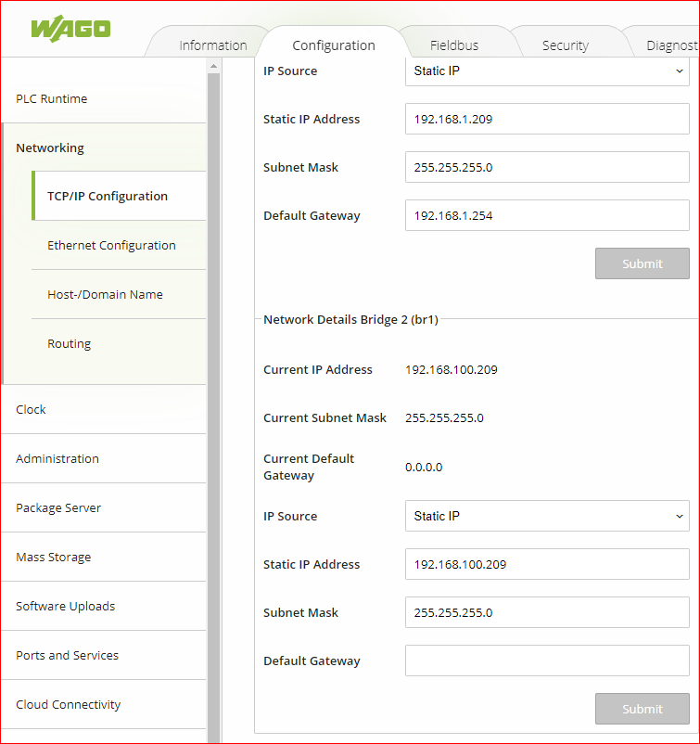Click the empty Bridge 2 Default Gateway field
The image size is (700, 744).
pyautogui.click(x=547, y=661)
